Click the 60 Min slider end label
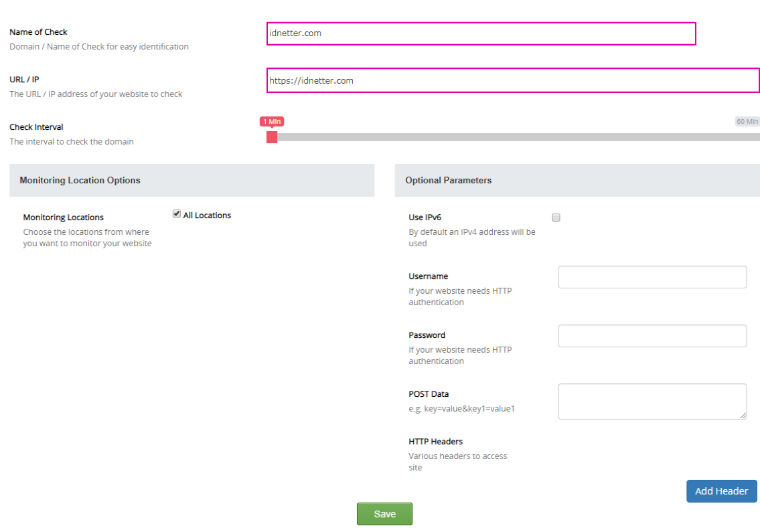This screenshot has width=760, height=532. tap(747, 122)
